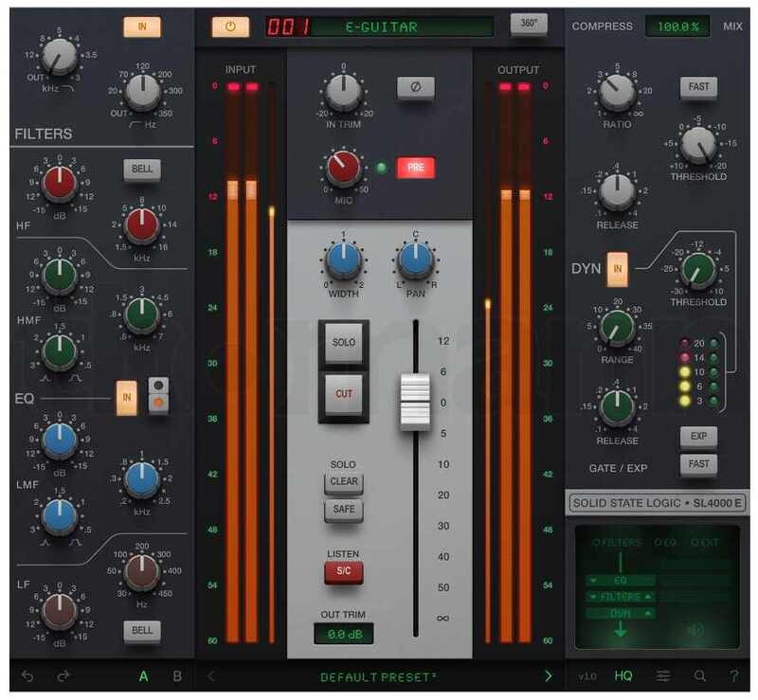The height and width of the screenshot is (700, 758).
Task: Click the channel volume fader handle
Action: (x=414, y=402)
